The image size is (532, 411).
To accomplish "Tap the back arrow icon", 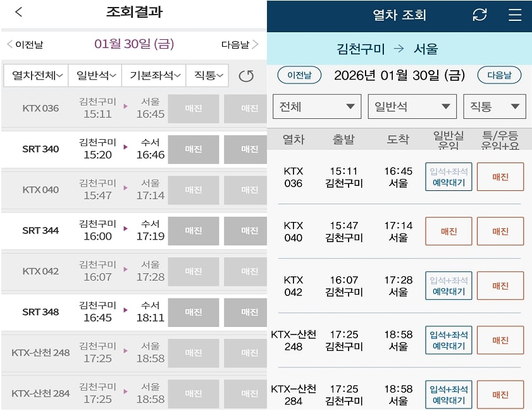I will pyautogui.click(x=19, y=12).
